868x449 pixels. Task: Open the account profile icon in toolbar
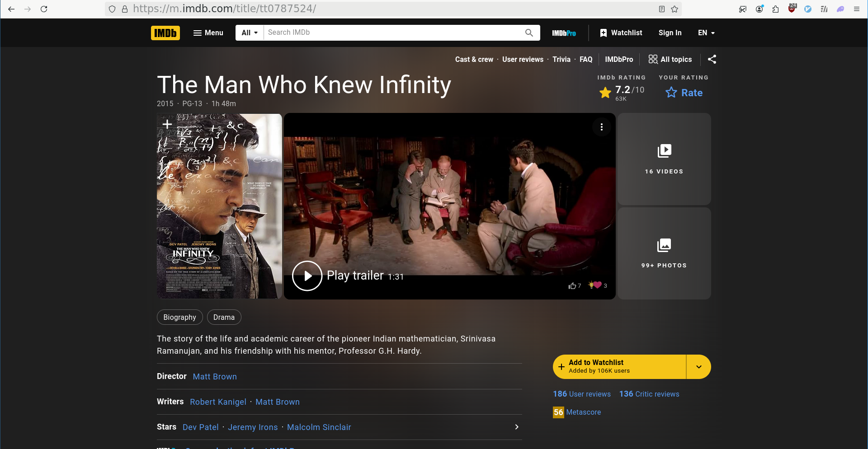pos(759,9)
